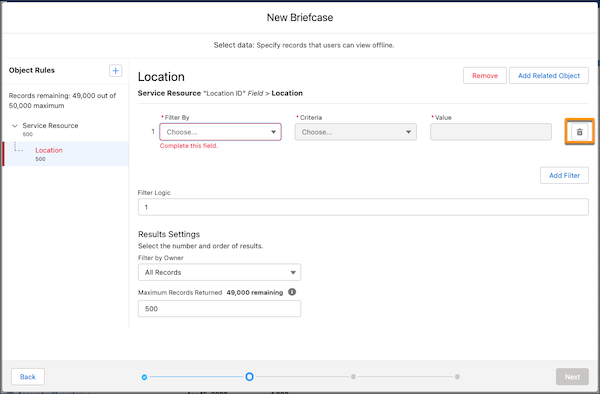Viewport: 600px width, 394px height.
Task: Focus the Value input field
Action: pyautogui.click(x=491, y=132)
